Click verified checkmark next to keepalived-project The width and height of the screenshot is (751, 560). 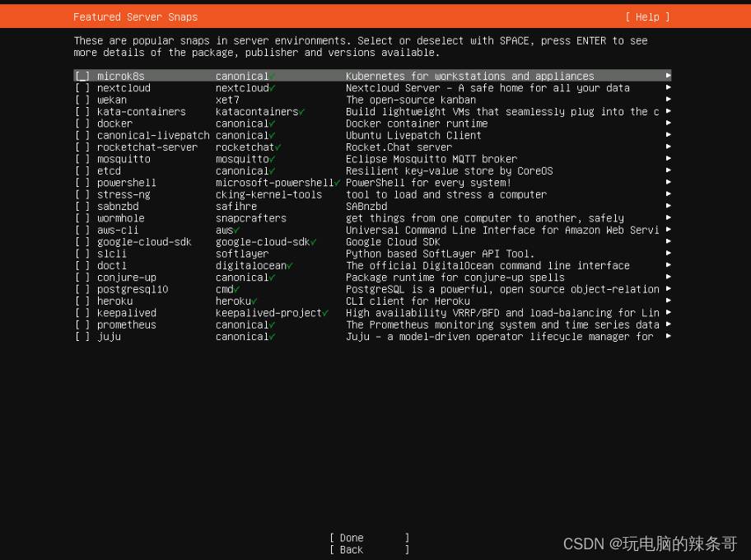326,313
